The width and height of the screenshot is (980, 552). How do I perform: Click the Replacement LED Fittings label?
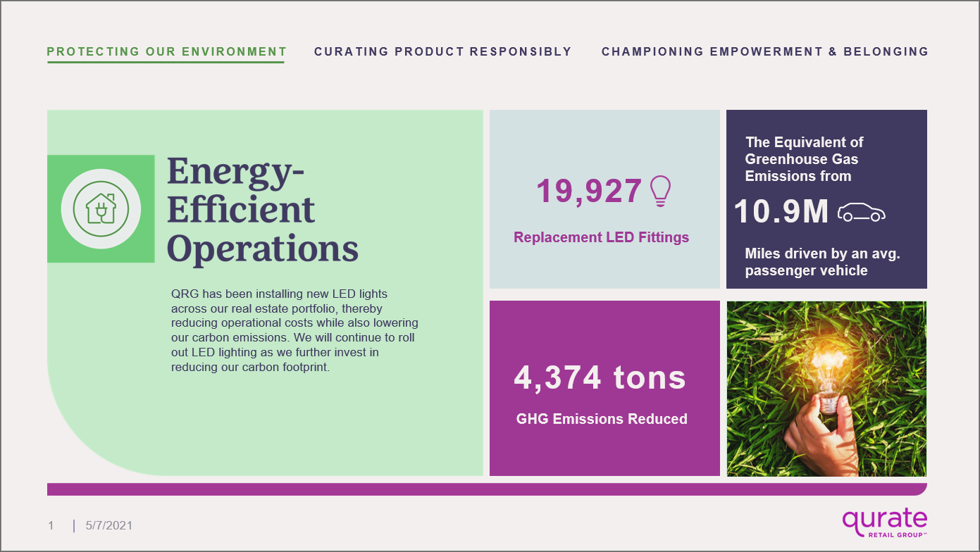point(601,237)
